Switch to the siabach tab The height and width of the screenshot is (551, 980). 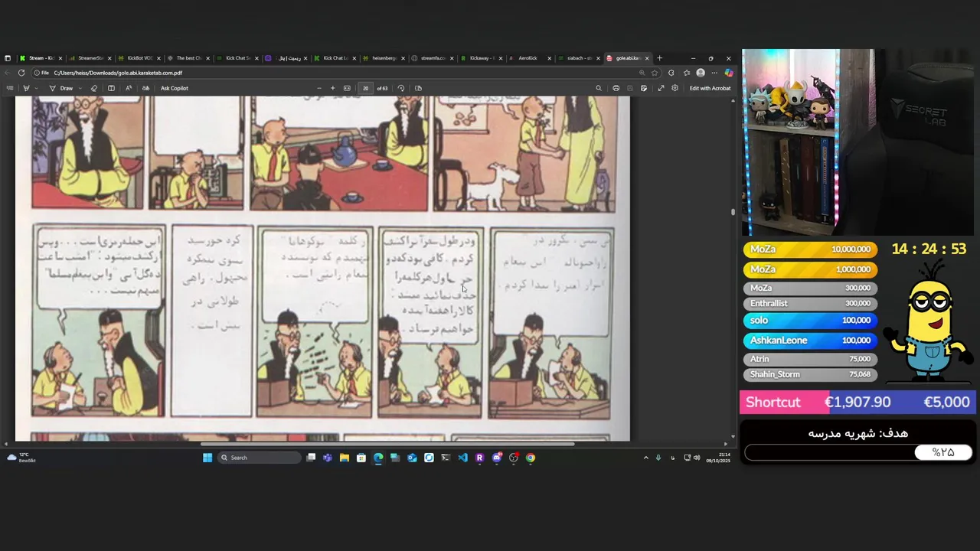coord(577,58)
